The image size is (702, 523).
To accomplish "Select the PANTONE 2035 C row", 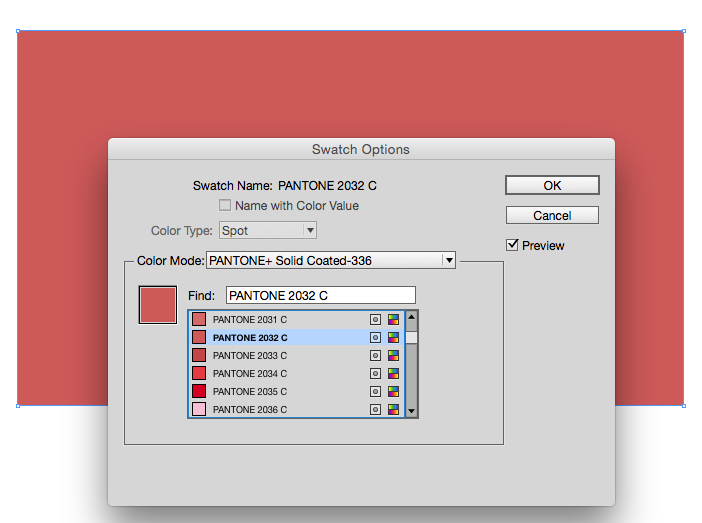I will (x=296, y=391).
